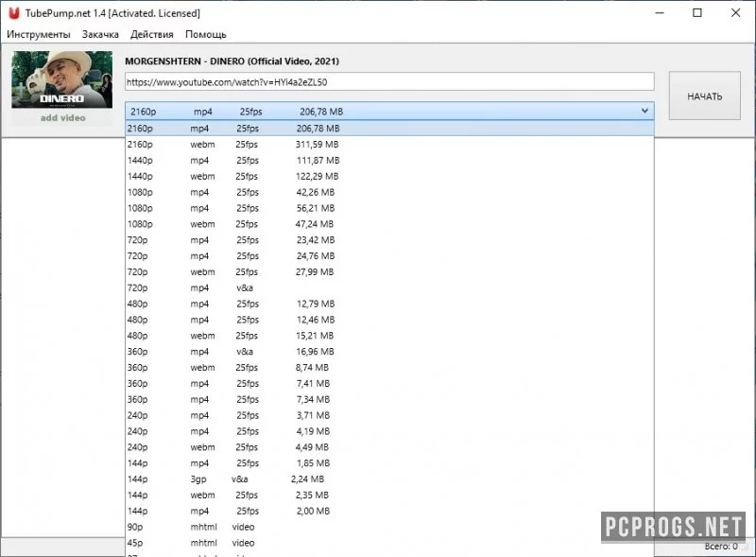Select 1440p mp4 111,87 MB option
The image size is (756, 557).
pyautogui.click(x=389, y=160)
